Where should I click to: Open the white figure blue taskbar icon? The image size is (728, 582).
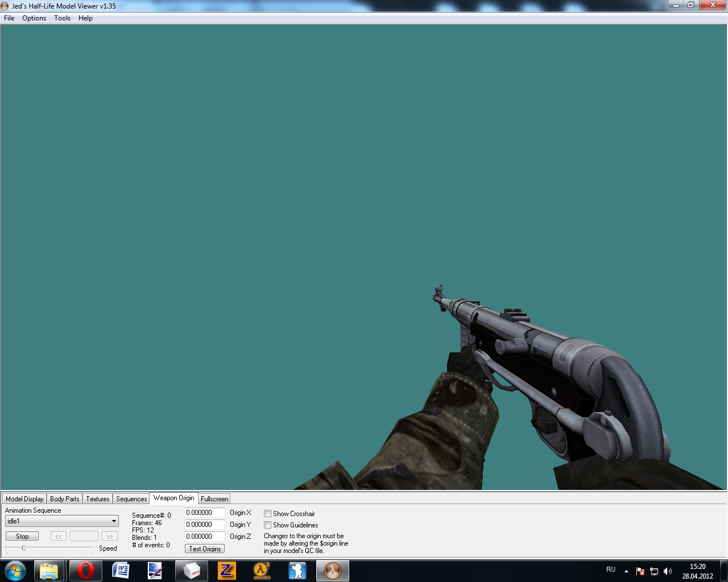pos(297,570)
